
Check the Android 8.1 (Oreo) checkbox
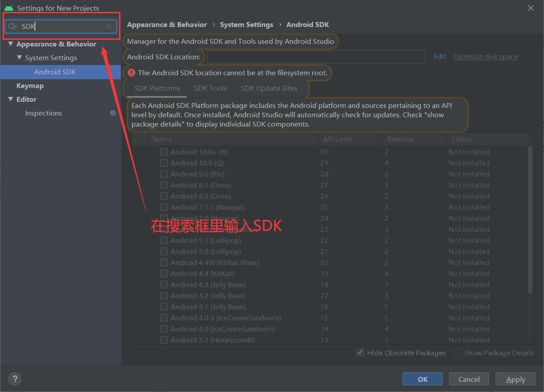point(164,185)
